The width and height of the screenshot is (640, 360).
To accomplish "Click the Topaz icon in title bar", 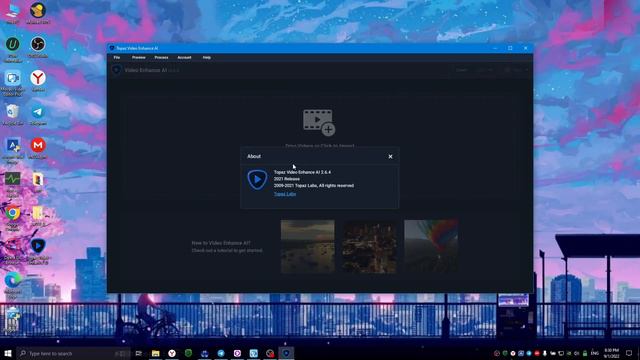I will [112, 48].
